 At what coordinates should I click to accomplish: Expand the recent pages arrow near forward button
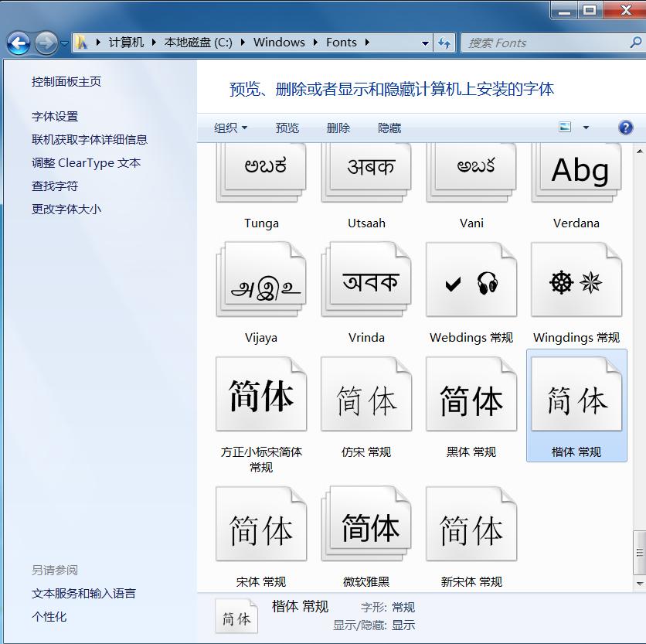point(65,43)
